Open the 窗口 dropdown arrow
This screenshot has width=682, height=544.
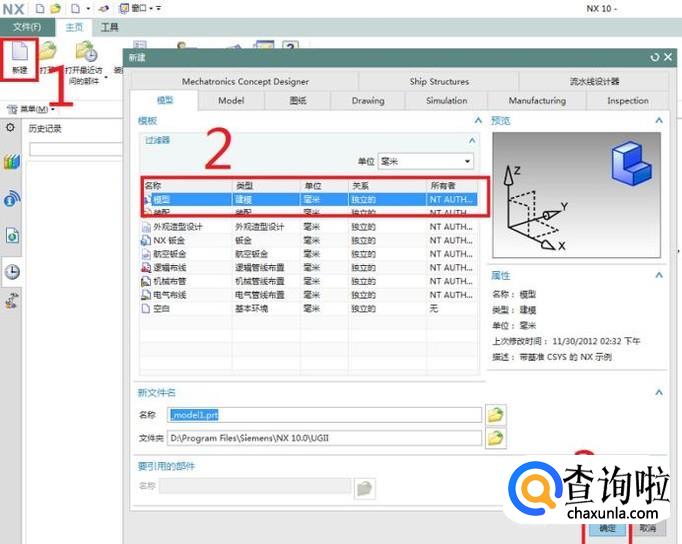150,9
